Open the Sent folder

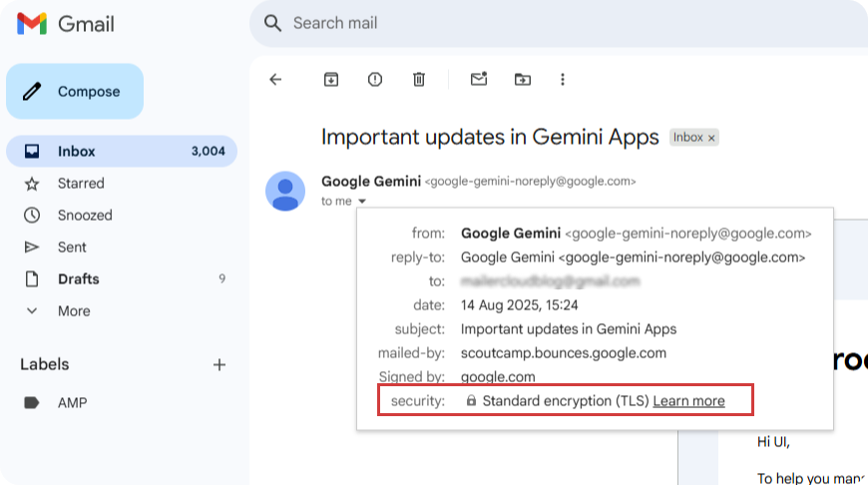122,246
